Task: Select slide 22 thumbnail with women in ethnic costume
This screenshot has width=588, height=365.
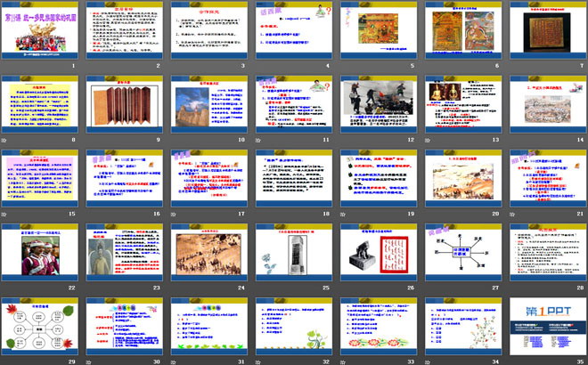Action: pyautogui.click(x=40, y=253)
